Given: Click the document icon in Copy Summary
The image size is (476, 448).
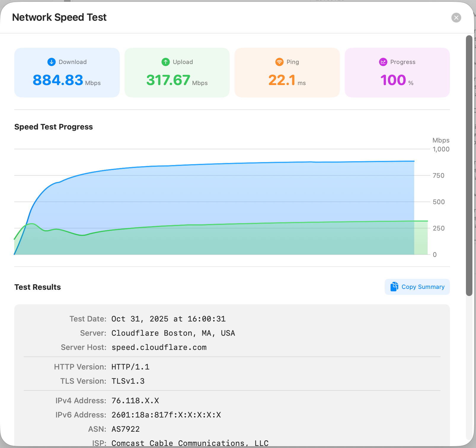Looking at the screenshot, I should 394,287.
